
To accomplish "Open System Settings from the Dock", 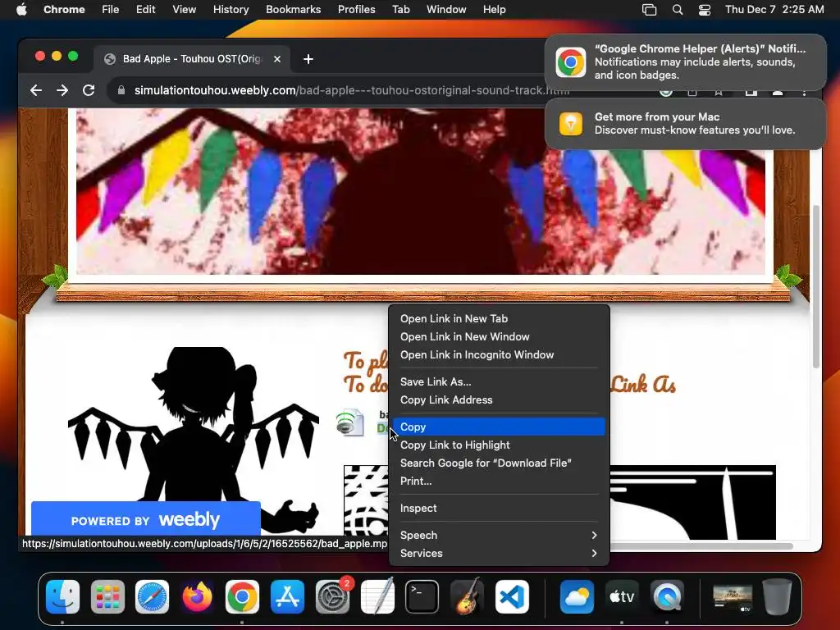I will point(332,597).
